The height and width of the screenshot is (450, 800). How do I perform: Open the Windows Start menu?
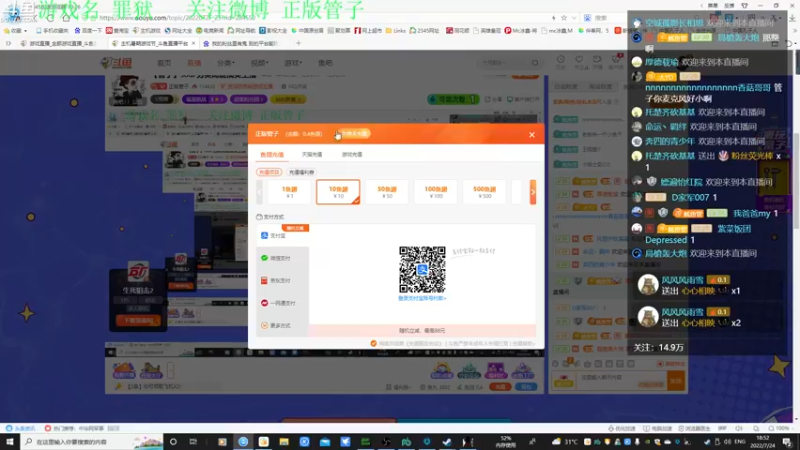(10, 441)
